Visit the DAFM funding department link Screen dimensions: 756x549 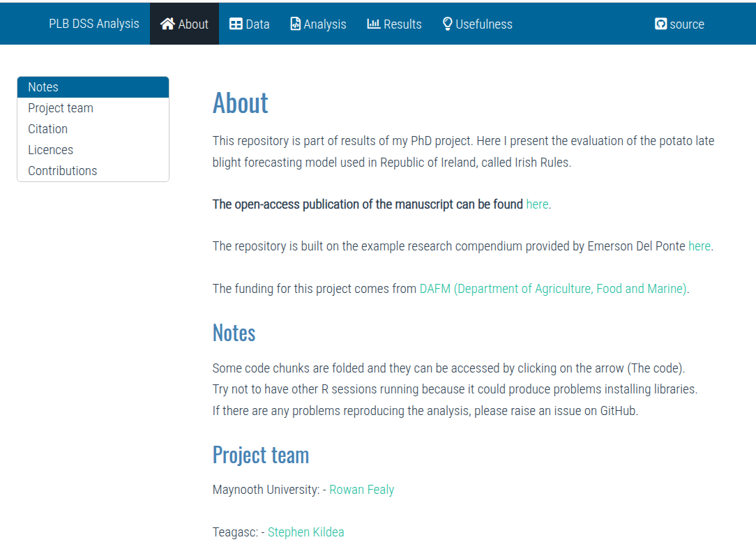click(x=554, y=288)
